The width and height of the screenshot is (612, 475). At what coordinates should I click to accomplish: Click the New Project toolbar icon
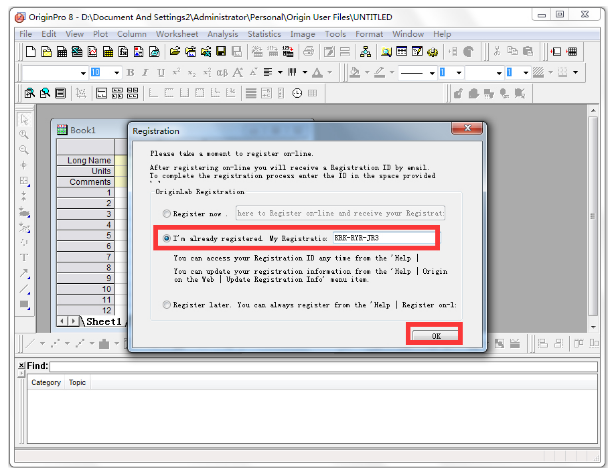[30, 52]
